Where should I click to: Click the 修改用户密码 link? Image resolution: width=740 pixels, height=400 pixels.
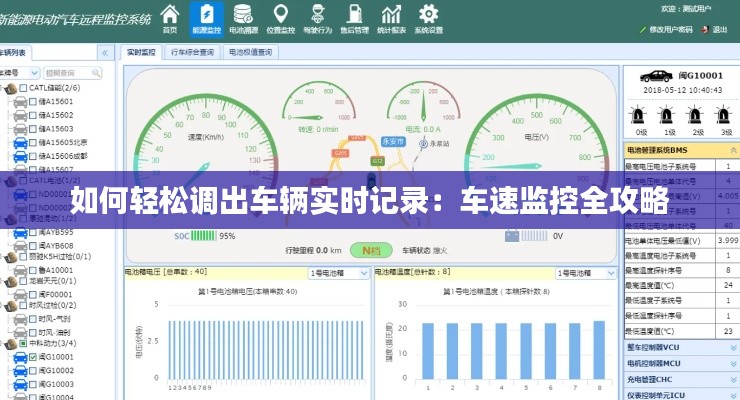(x=675, y=30)
